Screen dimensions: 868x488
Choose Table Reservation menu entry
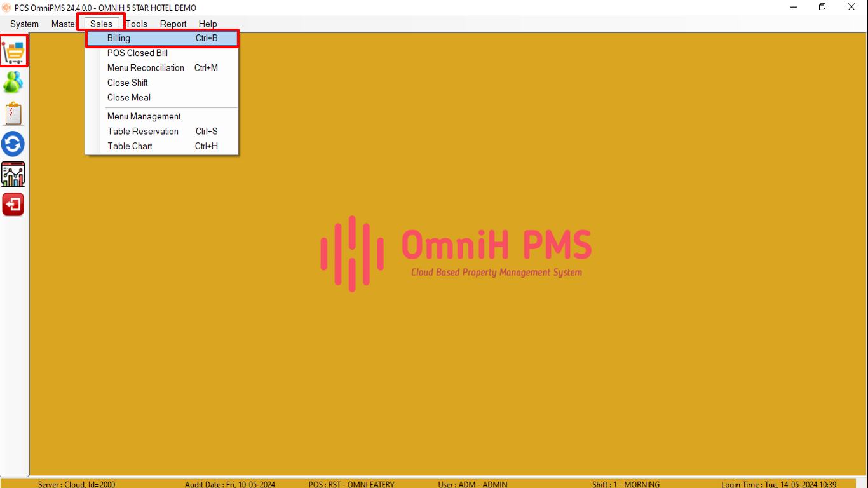coord(162,132)
